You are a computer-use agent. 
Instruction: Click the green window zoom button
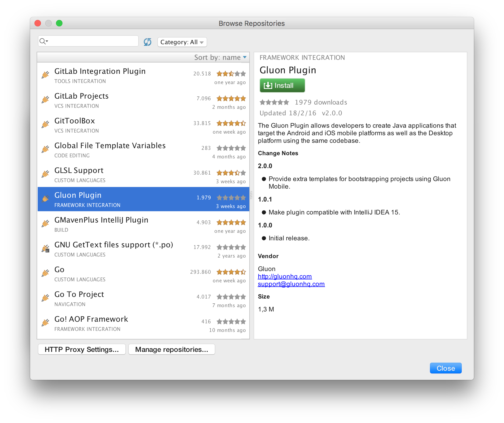(59, 23)
